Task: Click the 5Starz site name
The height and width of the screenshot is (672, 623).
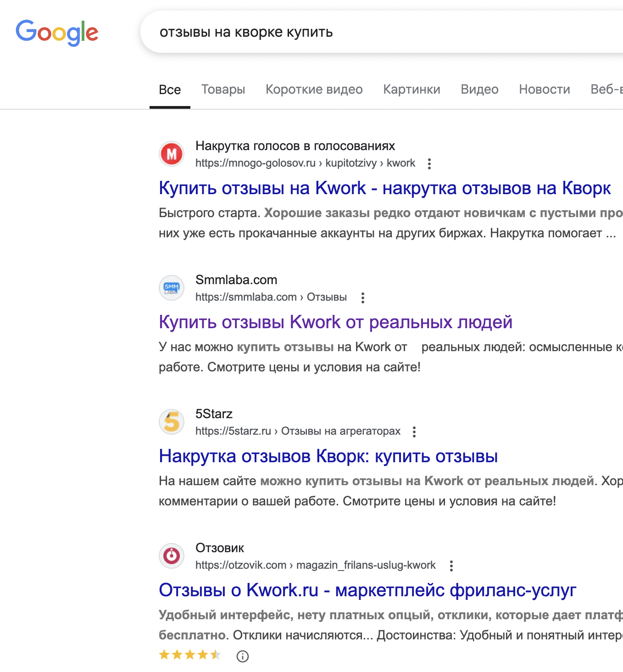Action: (x=214, y=414)
